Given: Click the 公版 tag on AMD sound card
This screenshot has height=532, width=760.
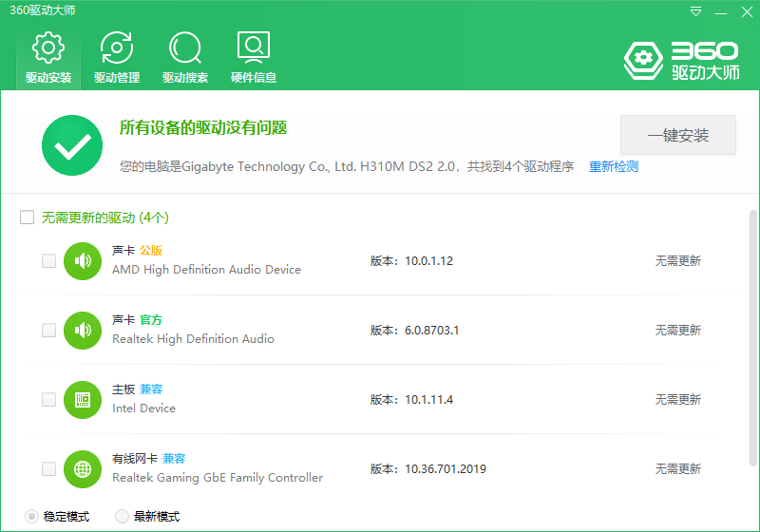Looking at the screenshot, I should pos(151,251).
